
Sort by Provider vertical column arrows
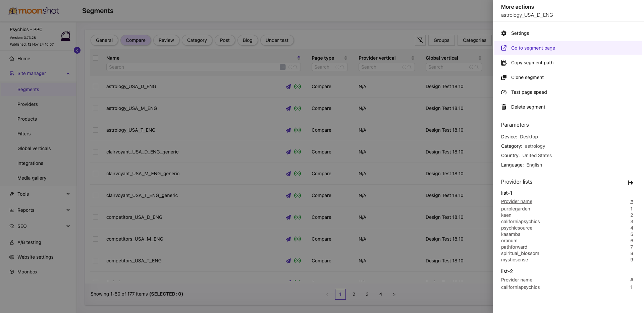coord(413,58)
